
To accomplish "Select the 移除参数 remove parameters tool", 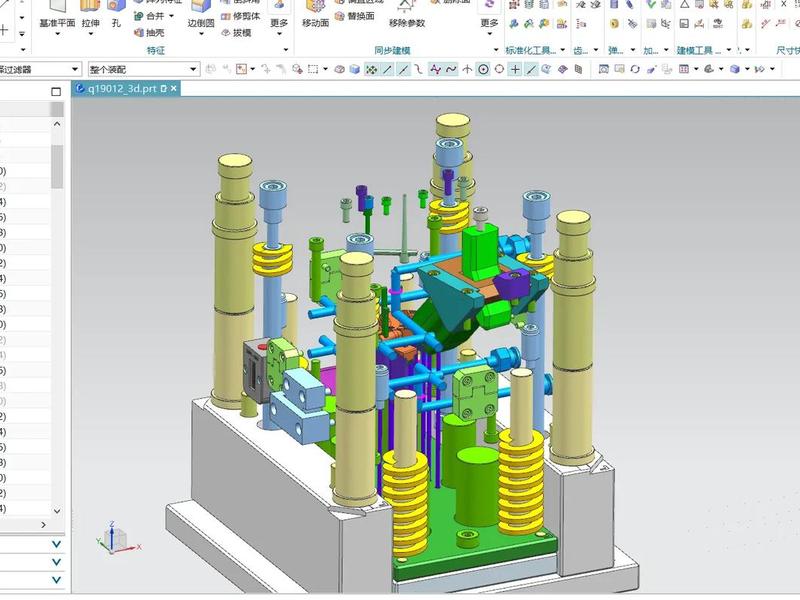I will (407, 14).
